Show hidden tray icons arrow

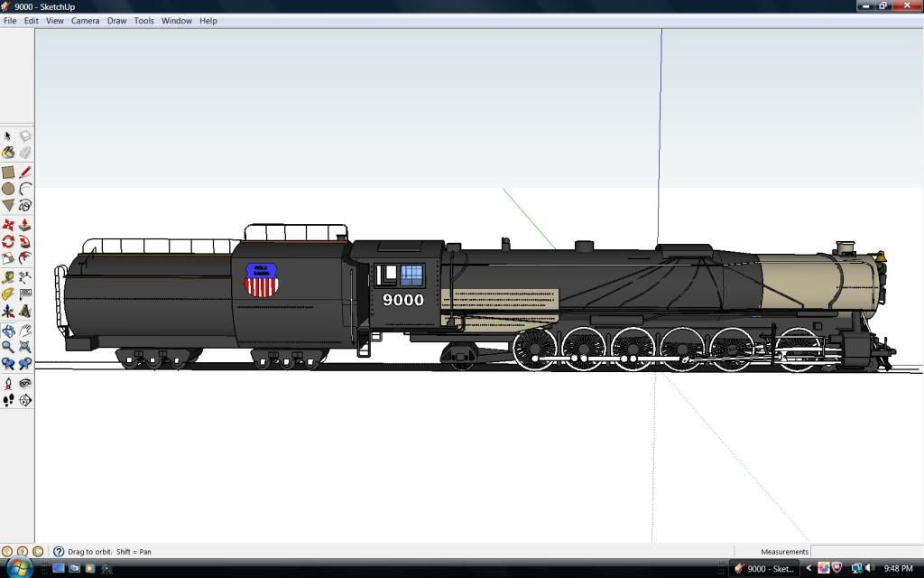tap(808, 569)
